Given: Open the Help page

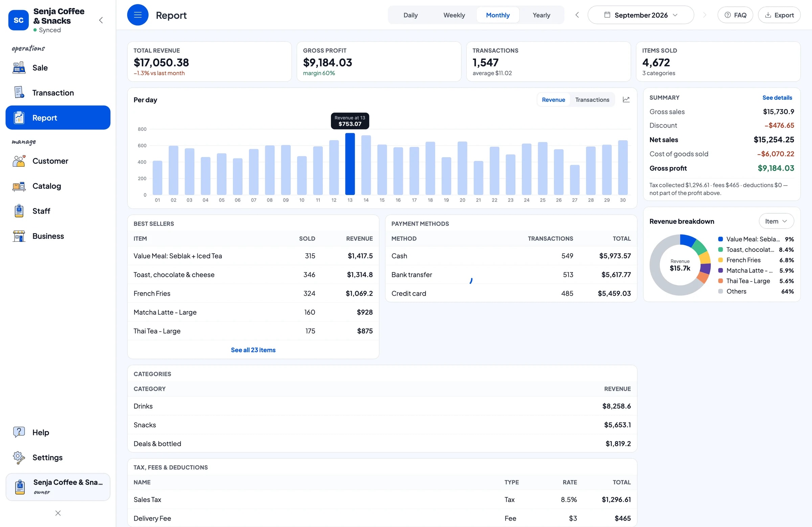Looking at the screenshot, I should click(58, 432).
